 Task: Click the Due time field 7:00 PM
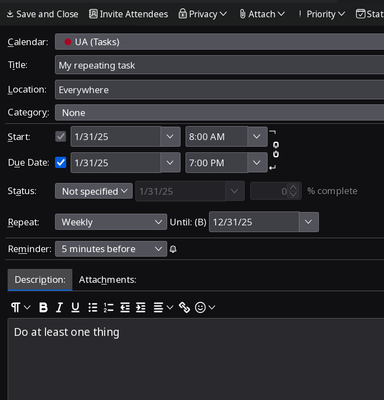pos(216,163)
